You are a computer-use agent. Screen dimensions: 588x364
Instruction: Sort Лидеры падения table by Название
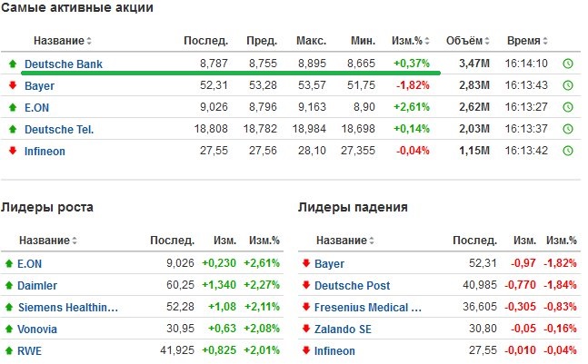345,240
